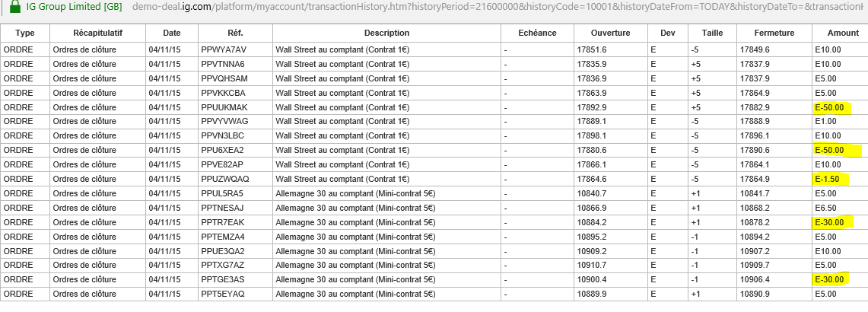Screen dimensions: 868x312
Task: Sort transactions by Date column header
Action: 171,33
